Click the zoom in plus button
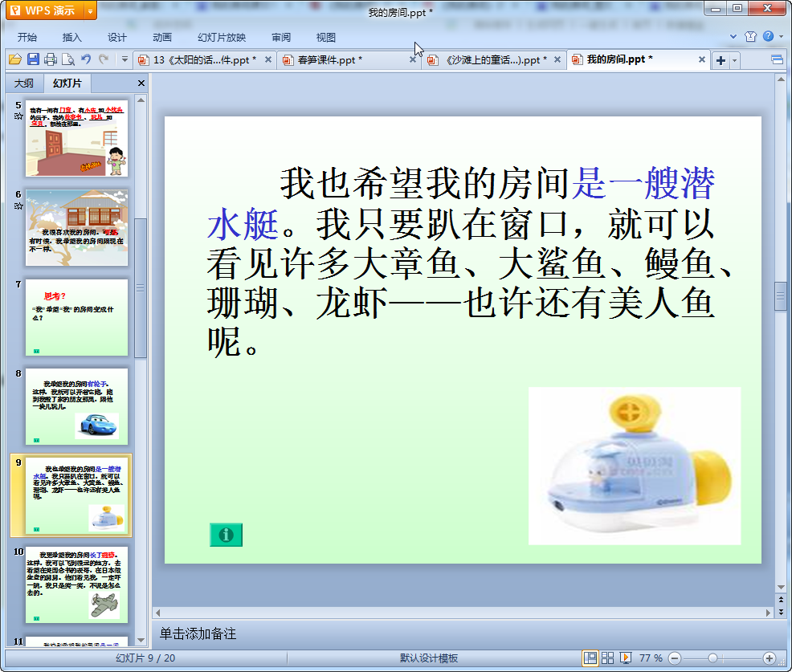Screen dimensions: 792x672 (x=770, y=658)
